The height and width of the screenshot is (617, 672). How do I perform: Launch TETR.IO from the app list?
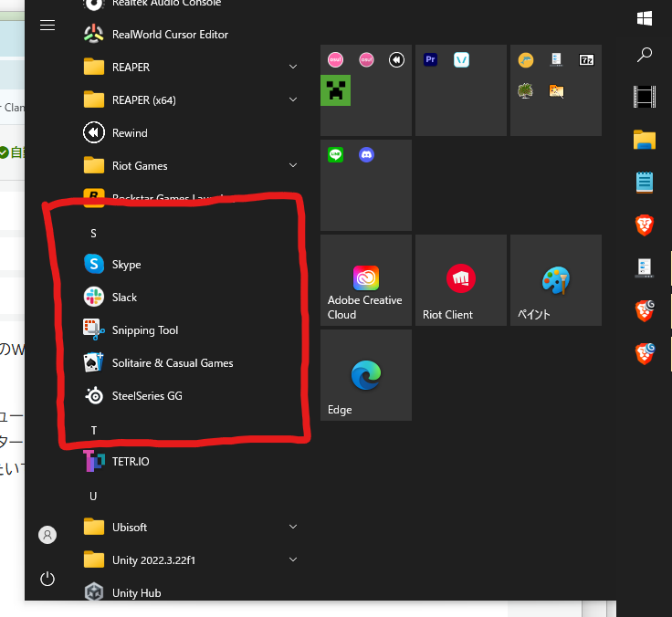(x=116, y=462)
